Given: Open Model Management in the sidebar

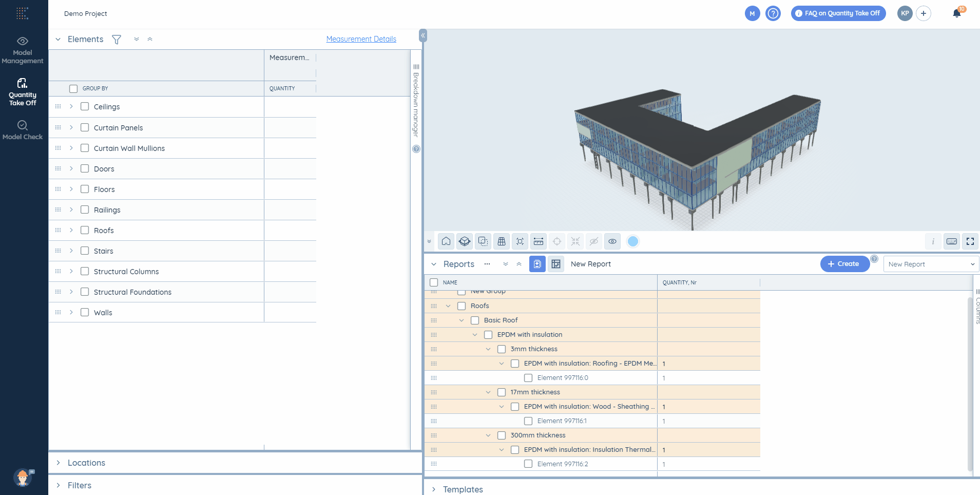Looking at the screenshot, I should (23, 50).
